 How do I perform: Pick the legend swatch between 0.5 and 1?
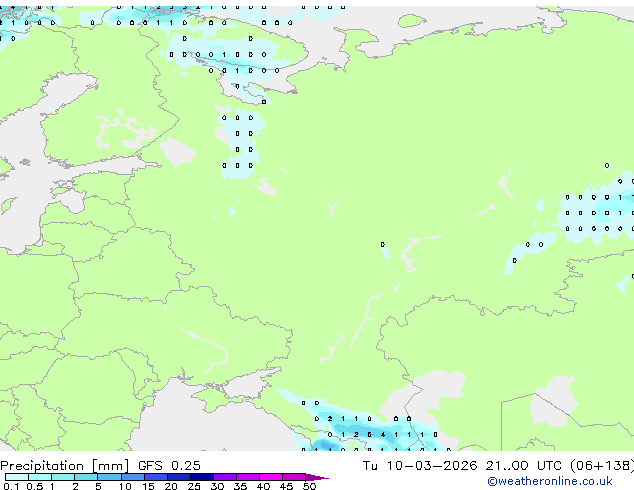[x=40, y=477]
